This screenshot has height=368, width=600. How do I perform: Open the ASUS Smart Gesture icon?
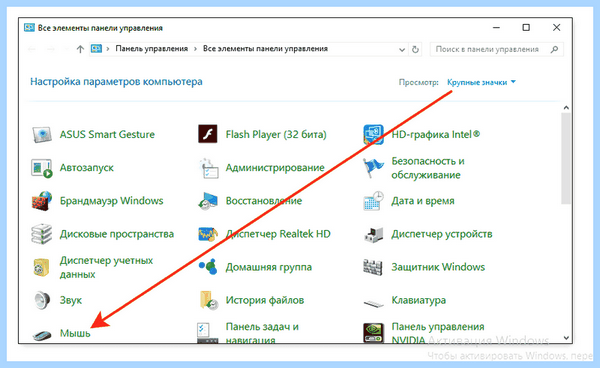click(41, 135)
